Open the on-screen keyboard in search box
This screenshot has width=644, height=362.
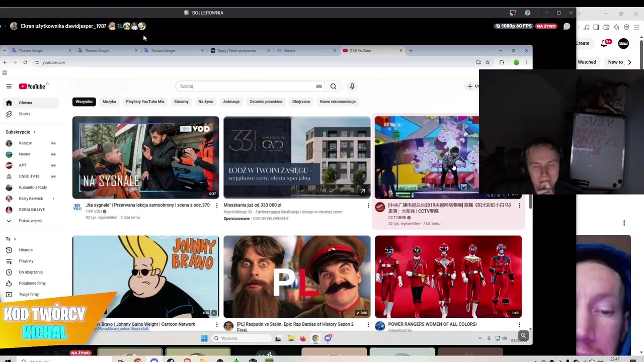click(x=319, y=86)
